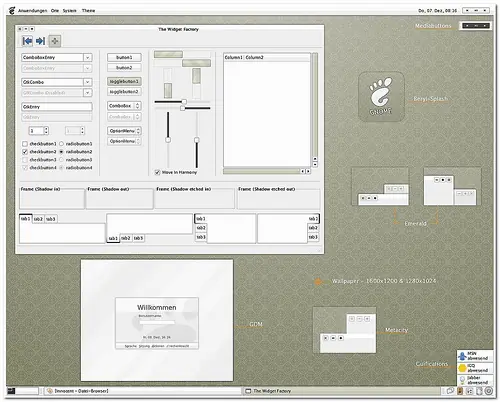Click the GNOME foot logo in top panel
Image resolution: width=500 pixels, height=402 pixels.
pos(11,11)
